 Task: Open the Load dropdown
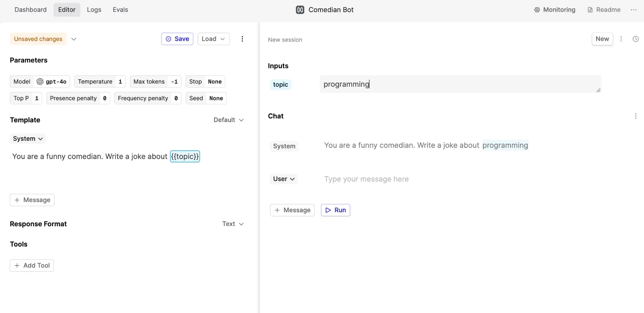pos(213,39)
